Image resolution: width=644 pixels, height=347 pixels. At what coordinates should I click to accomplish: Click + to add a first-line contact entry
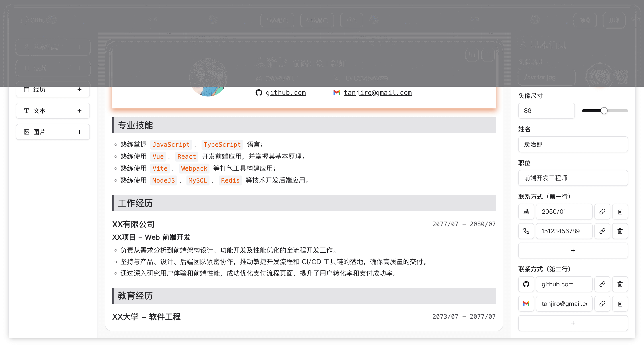pos(573,250)
